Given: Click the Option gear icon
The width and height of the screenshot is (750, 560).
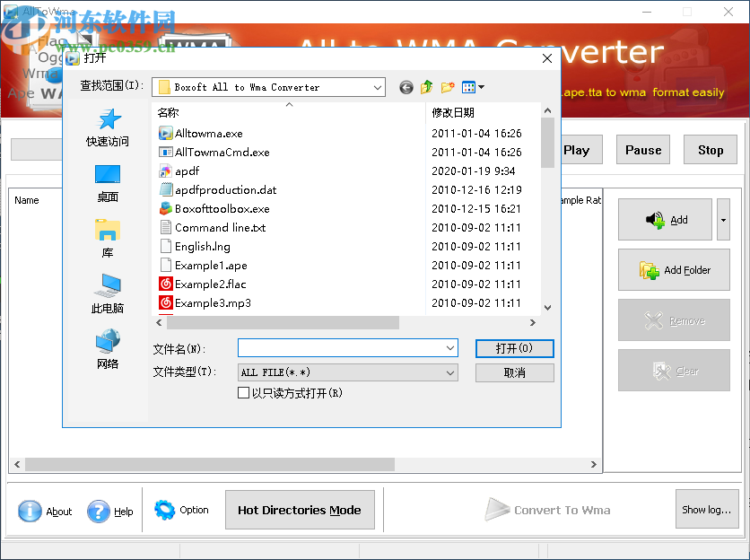Looking at the screenshot, I should tap(164, 509).
